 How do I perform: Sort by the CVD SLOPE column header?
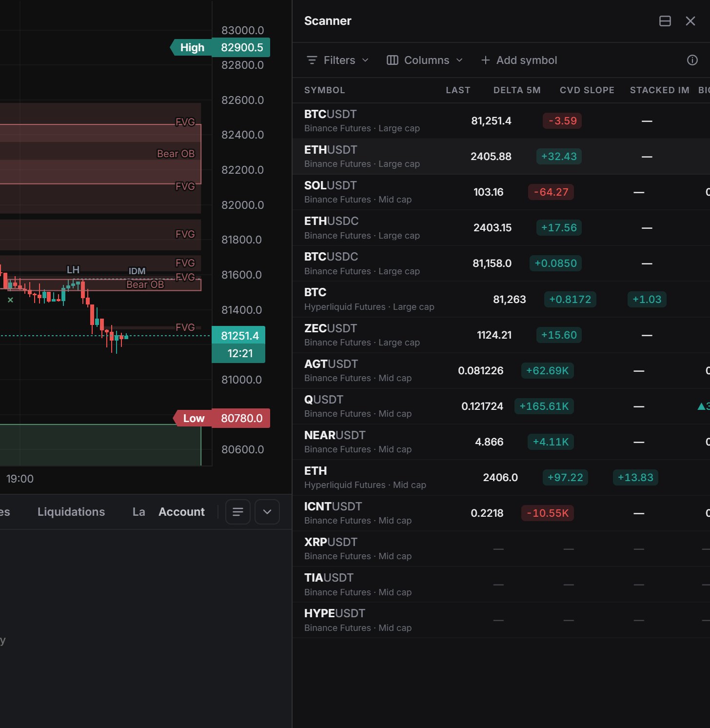[587, 90]
